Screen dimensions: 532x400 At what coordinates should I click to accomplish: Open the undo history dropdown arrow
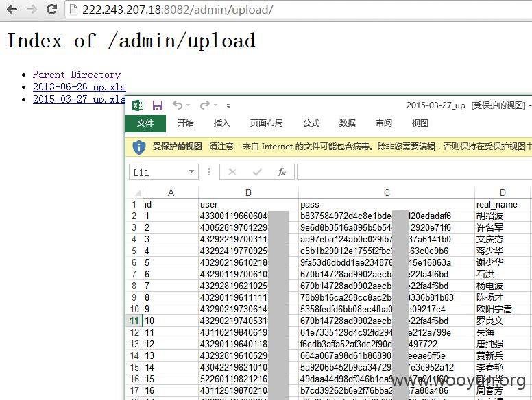[x=189, y=105]
